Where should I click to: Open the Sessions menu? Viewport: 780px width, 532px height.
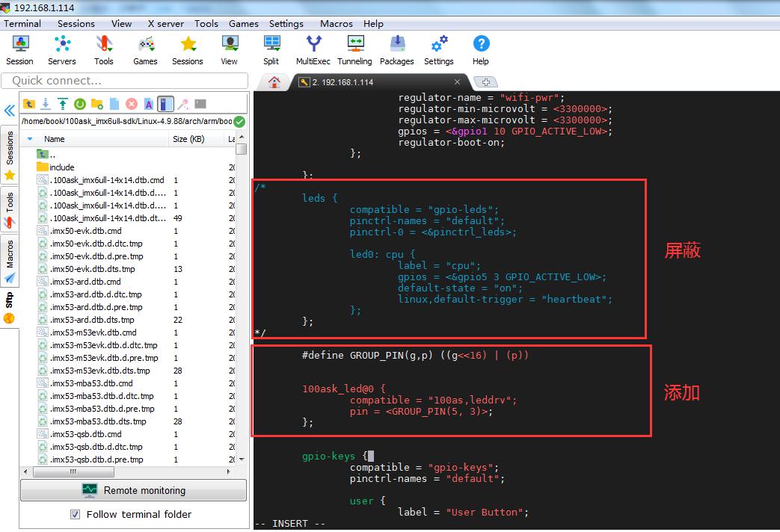(76, 24)
